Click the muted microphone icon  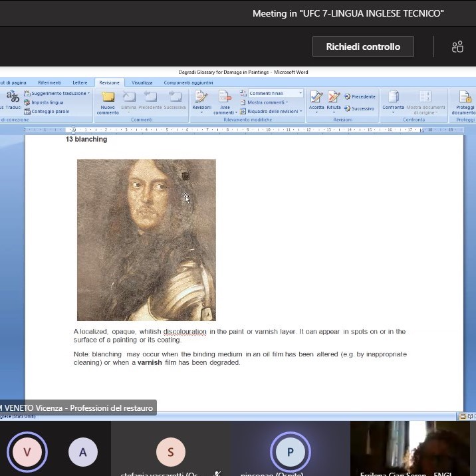217,473
